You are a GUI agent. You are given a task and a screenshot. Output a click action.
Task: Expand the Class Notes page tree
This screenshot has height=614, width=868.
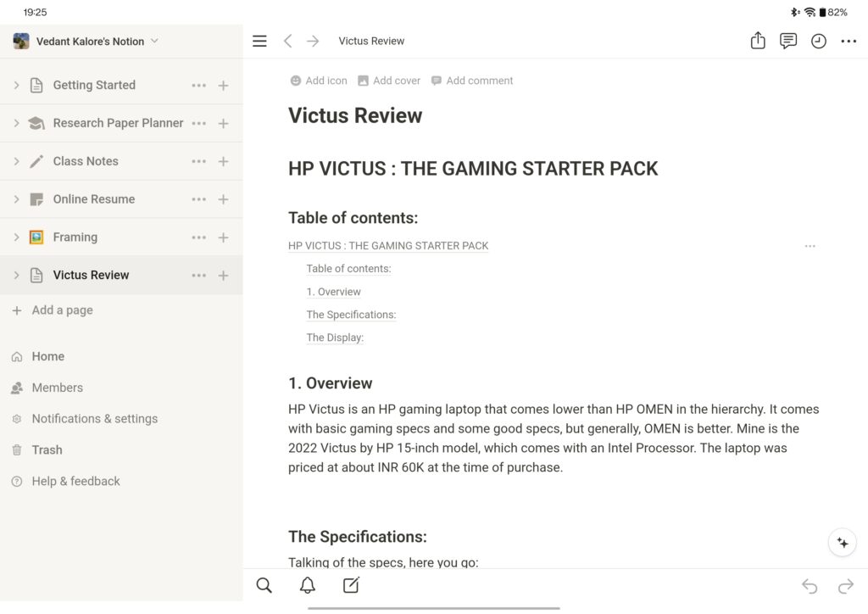pyautogui.click(x=16, y=161)
